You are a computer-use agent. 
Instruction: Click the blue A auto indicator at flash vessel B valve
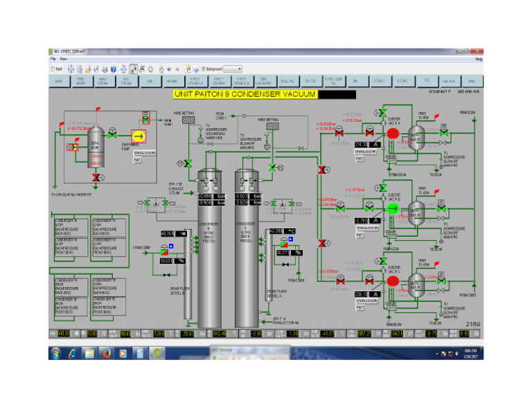[171, 246]
